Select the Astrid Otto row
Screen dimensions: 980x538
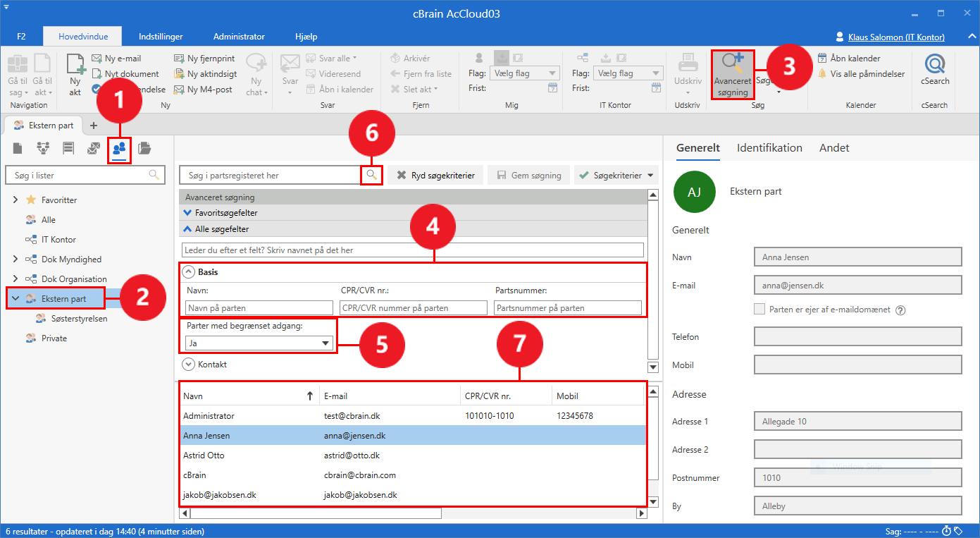(413, 456)
